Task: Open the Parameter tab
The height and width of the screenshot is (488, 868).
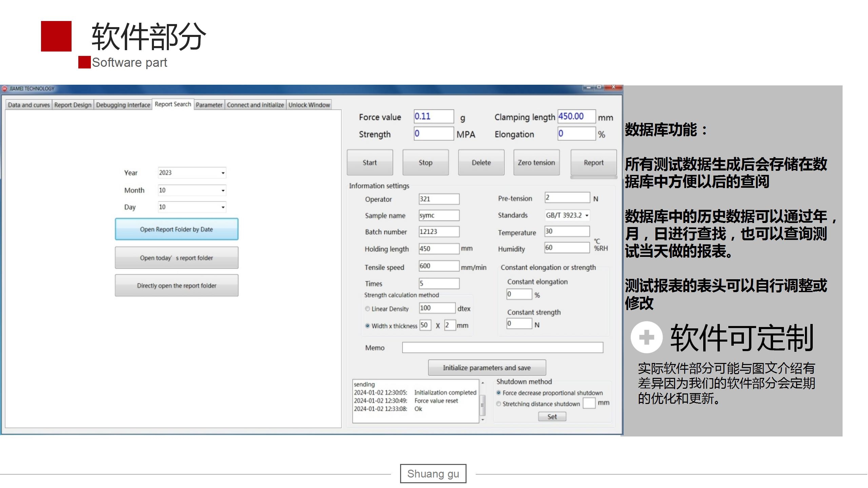Action: (209, 105)
